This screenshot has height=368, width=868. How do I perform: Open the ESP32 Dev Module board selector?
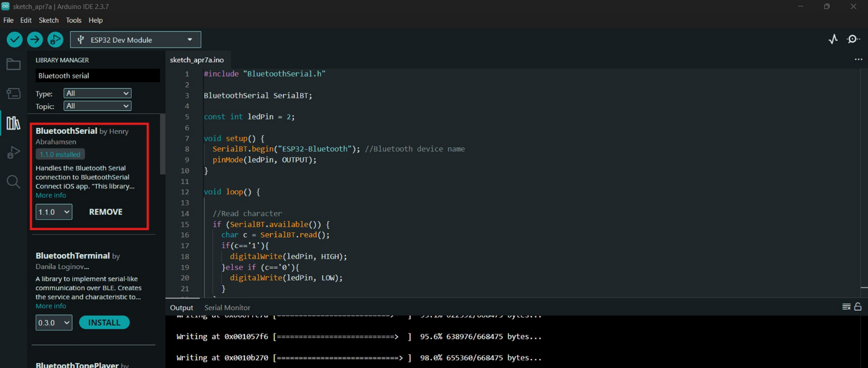[135, 40]
